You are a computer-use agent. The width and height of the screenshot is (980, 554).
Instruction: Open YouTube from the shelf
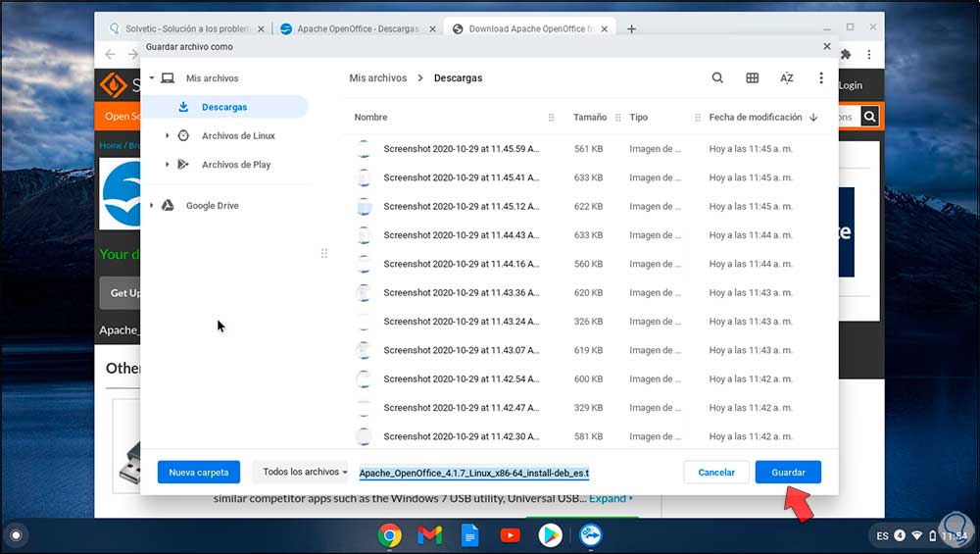[x=510, y=535]
